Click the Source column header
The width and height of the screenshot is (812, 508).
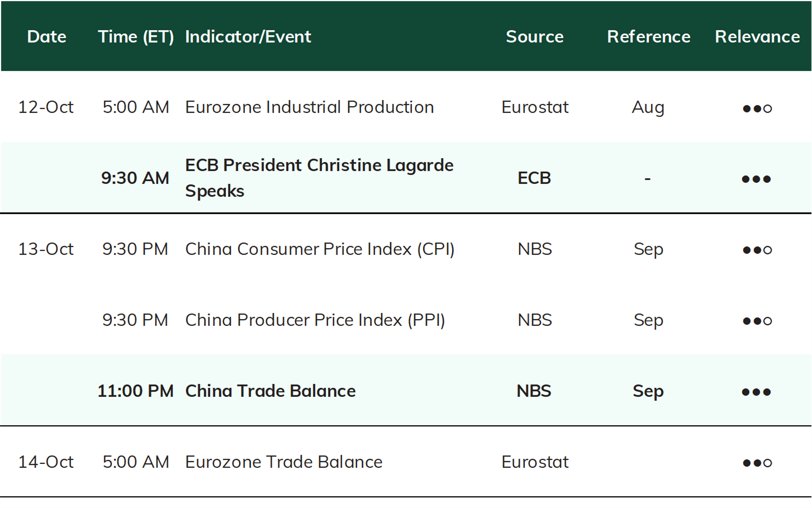(535, 37)
